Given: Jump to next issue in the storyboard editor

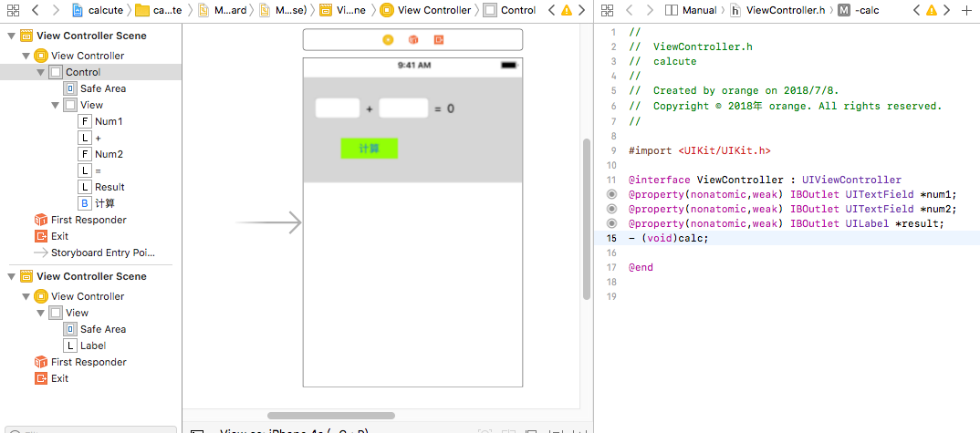Looking at the screenshot, I should tap(582, 10).
